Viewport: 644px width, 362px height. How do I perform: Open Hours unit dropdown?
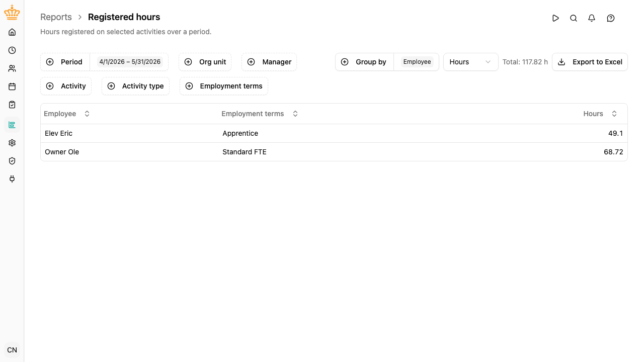[470, 62]
